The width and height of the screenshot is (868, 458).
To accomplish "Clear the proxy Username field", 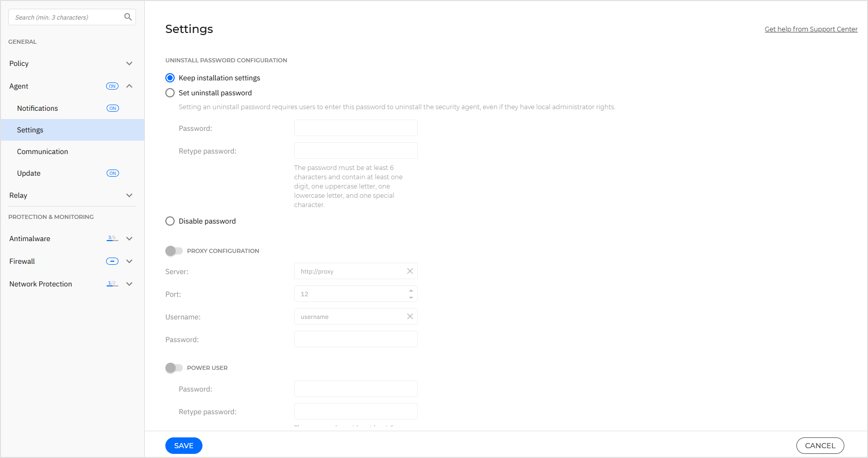I will tap(410, 316).
